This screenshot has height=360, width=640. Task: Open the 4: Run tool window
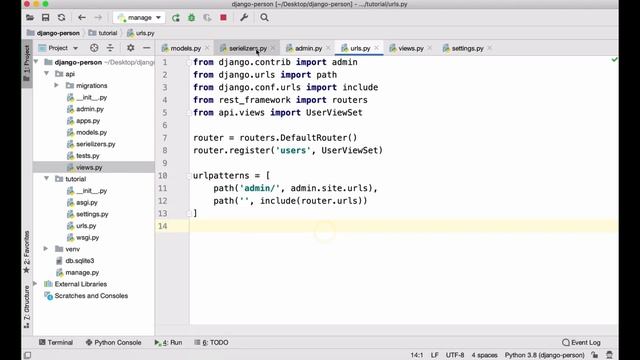click(168, 342)
